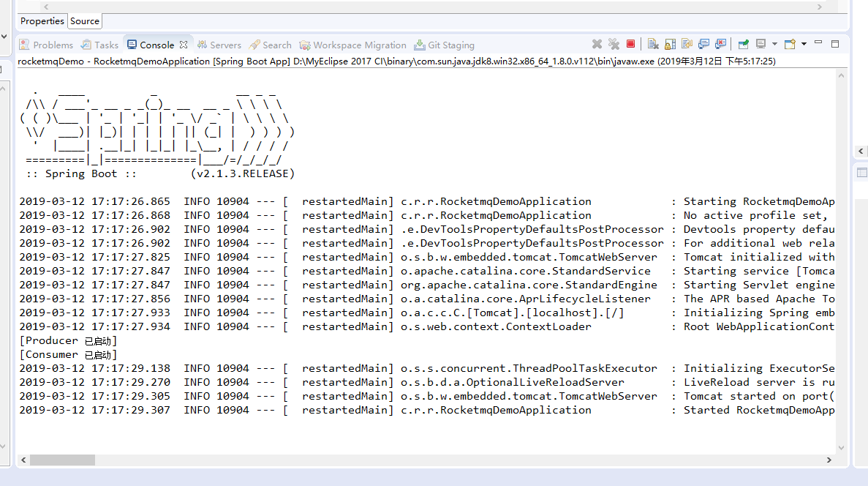Minimize the Console view panel
Image resolution: width=868 pixels, height=486 pixels.
point(818,43)
